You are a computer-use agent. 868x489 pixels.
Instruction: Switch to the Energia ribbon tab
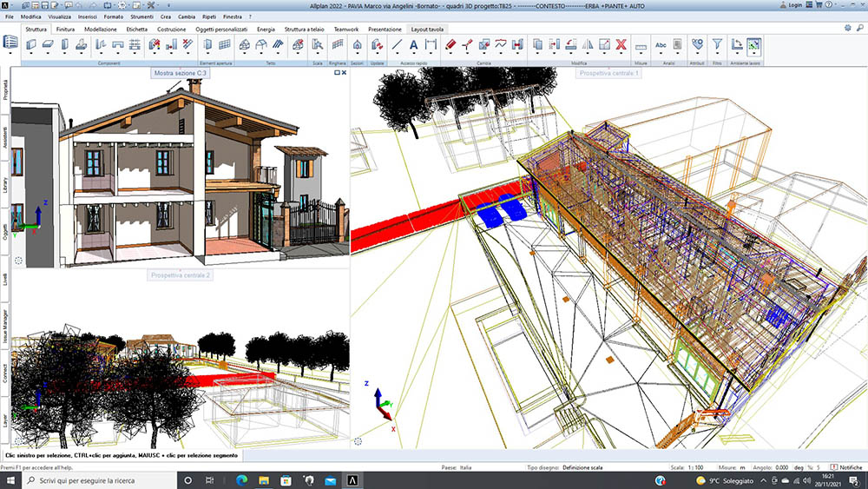tap(266, 29)
